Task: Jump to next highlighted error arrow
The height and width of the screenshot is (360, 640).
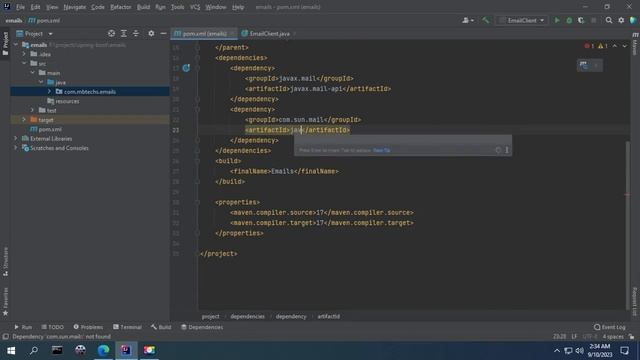Action: (x=624, y=46)
